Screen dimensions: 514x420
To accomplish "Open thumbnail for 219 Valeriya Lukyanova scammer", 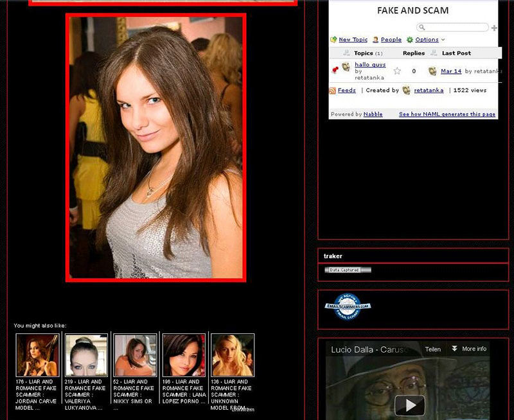I will click(x=86, y=355).
